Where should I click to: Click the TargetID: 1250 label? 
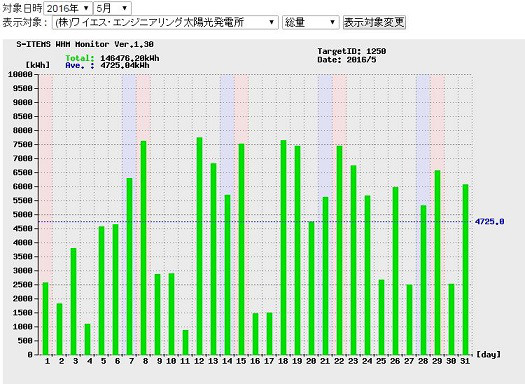352,51
